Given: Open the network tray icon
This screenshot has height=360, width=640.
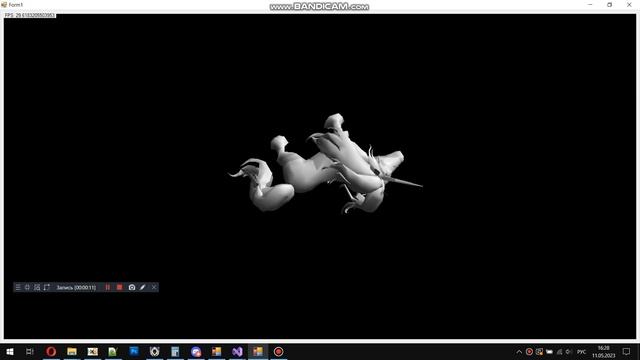Looking at the screenshot, I should coord(559,352).
